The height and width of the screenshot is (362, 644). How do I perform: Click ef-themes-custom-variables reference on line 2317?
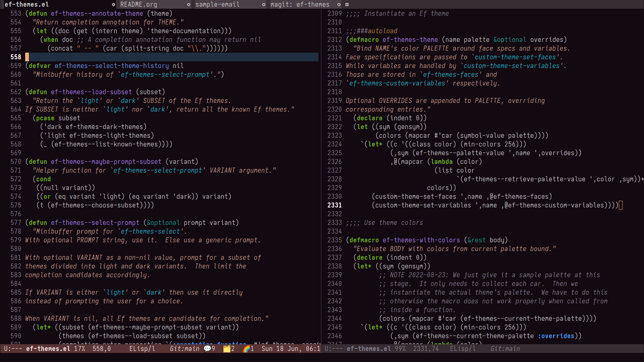coord(397,83)
